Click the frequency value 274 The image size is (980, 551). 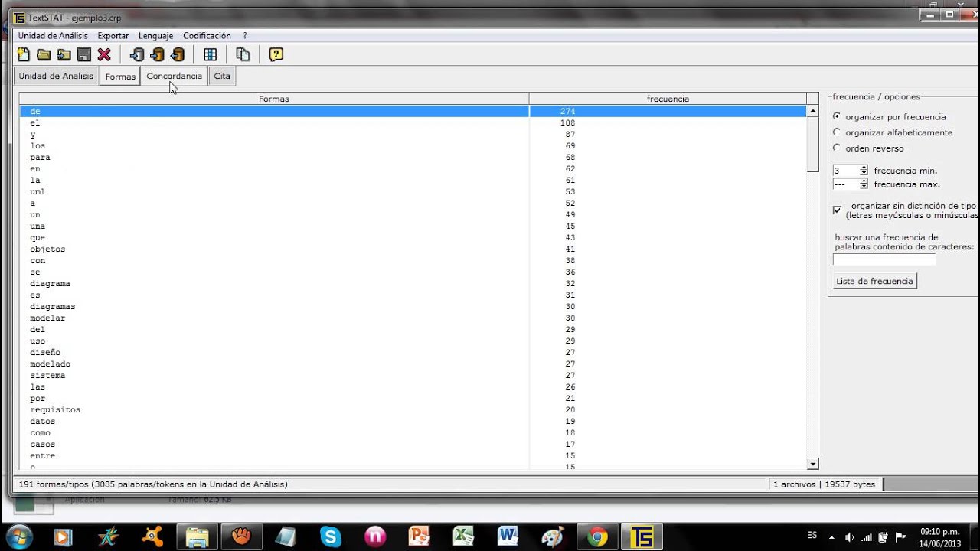[x=567, y=111]
